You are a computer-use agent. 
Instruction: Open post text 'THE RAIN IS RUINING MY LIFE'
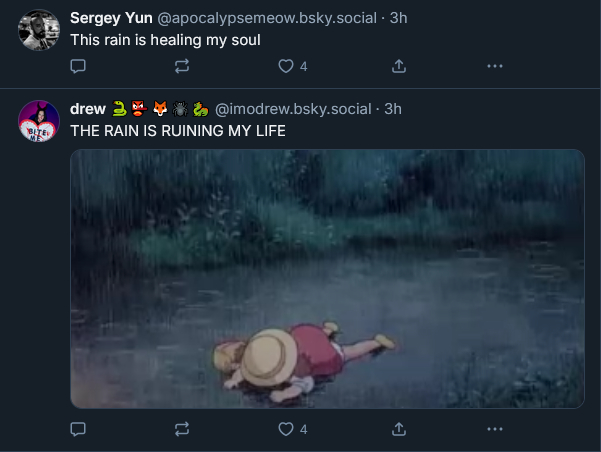178,130
